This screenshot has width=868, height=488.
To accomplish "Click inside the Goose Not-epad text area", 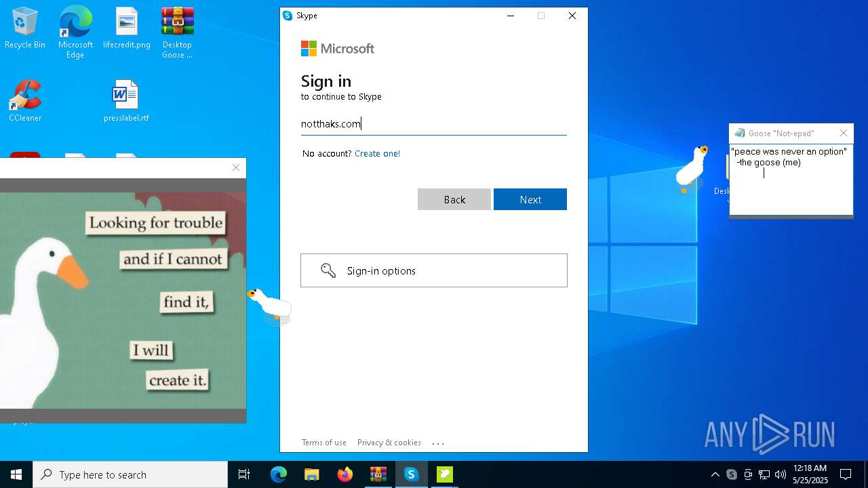I will point(791,179).
